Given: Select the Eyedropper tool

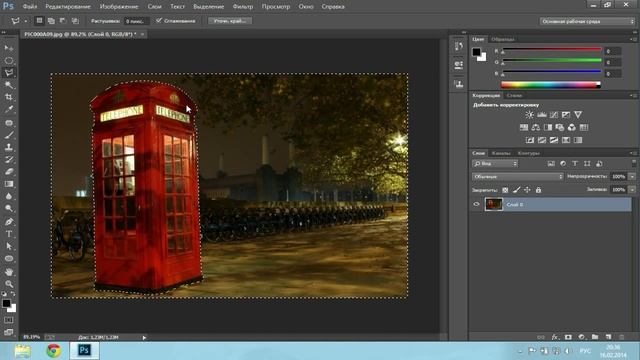Looking at the screenshot, I should 9,109.
